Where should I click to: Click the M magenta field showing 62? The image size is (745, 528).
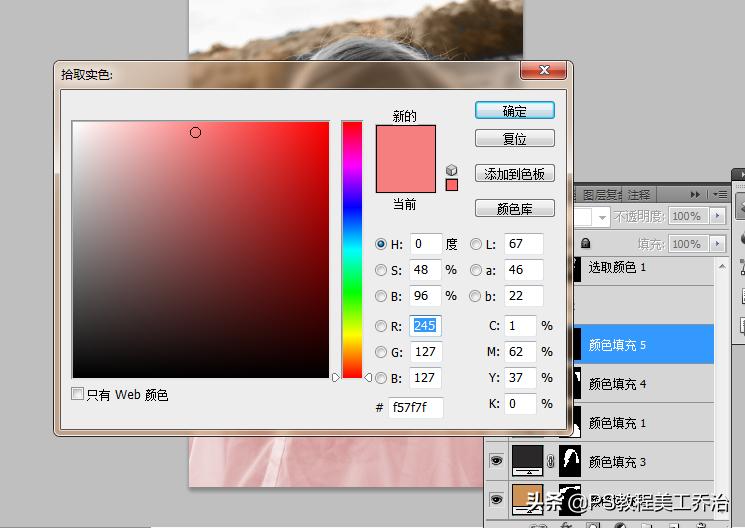pos(520,352)
